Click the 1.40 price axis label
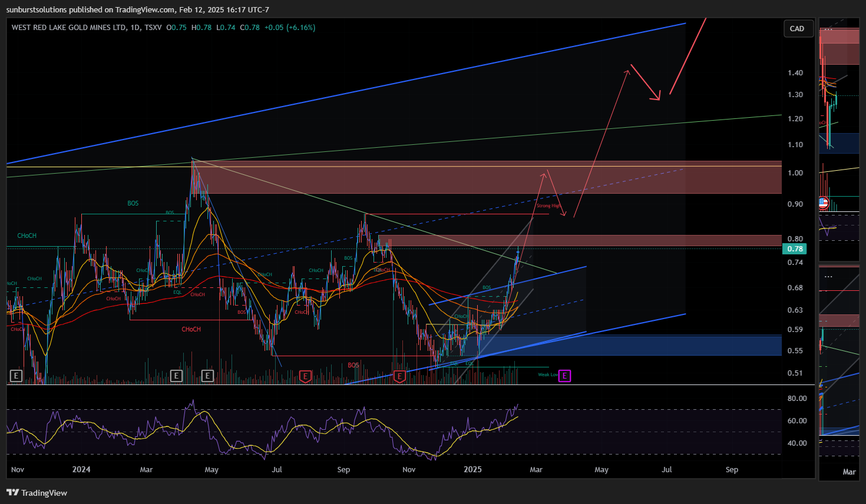This screenshot has width=866, height=504. click(x=795, y=73)
